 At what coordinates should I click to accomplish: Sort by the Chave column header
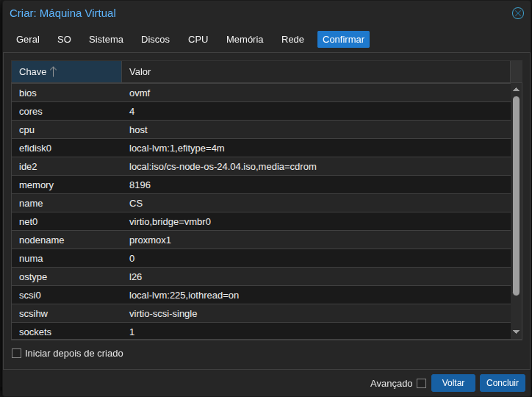click(66, 72)
